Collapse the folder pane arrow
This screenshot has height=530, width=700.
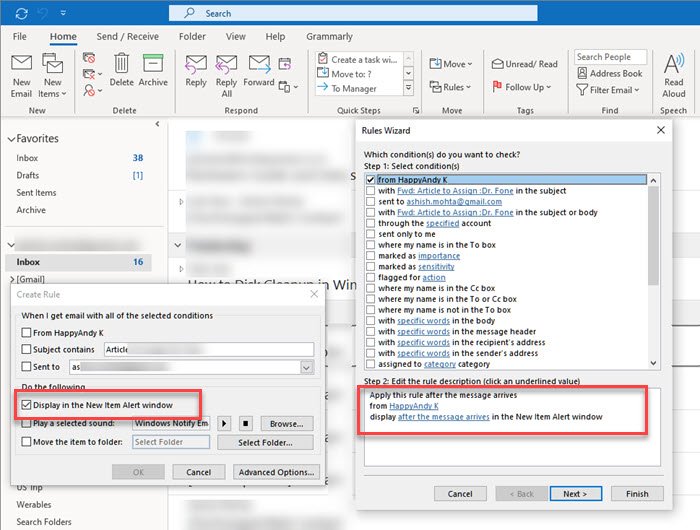(157, 124)
